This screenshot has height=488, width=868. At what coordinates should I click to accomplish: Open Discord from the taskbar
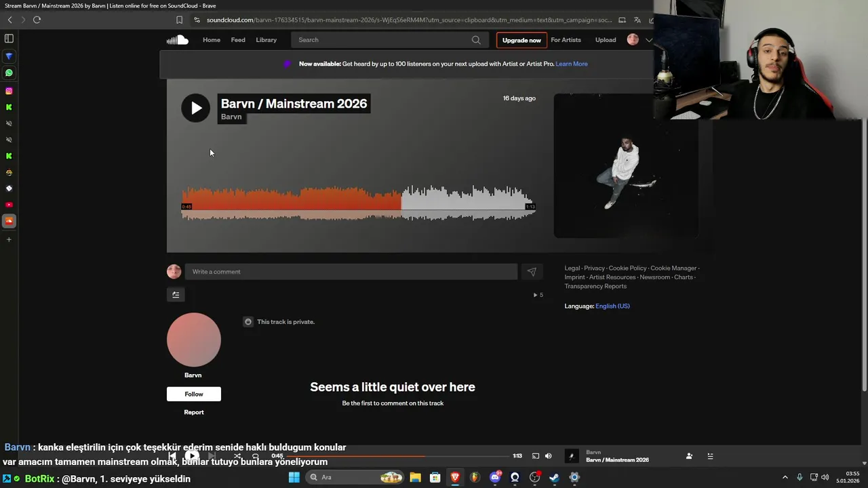(495, 477)
